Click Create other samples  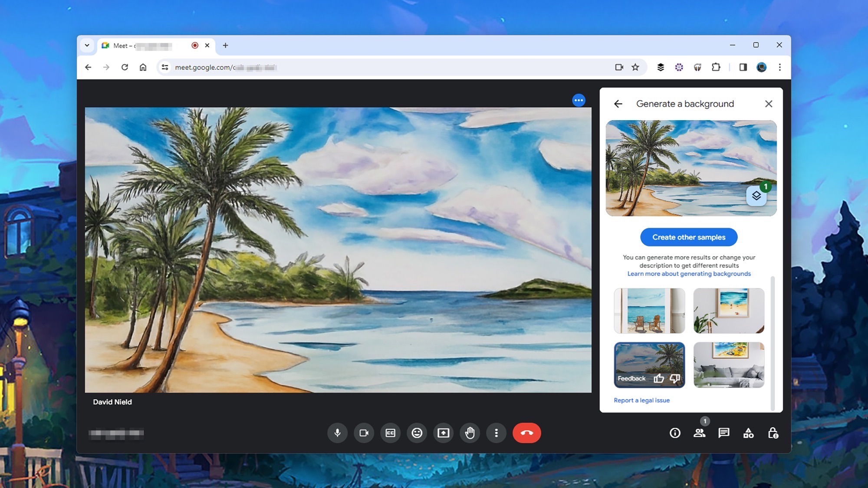(x=688, y=237)
